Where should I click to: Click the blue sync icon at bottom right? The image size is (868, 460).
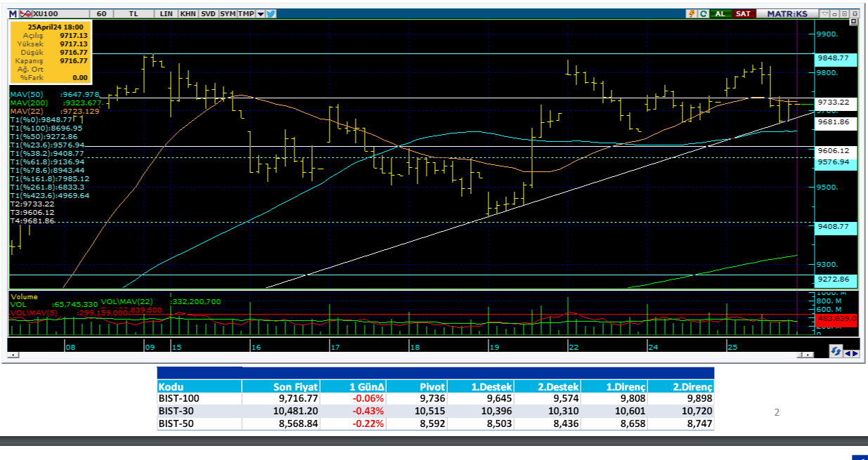point(836,350)
